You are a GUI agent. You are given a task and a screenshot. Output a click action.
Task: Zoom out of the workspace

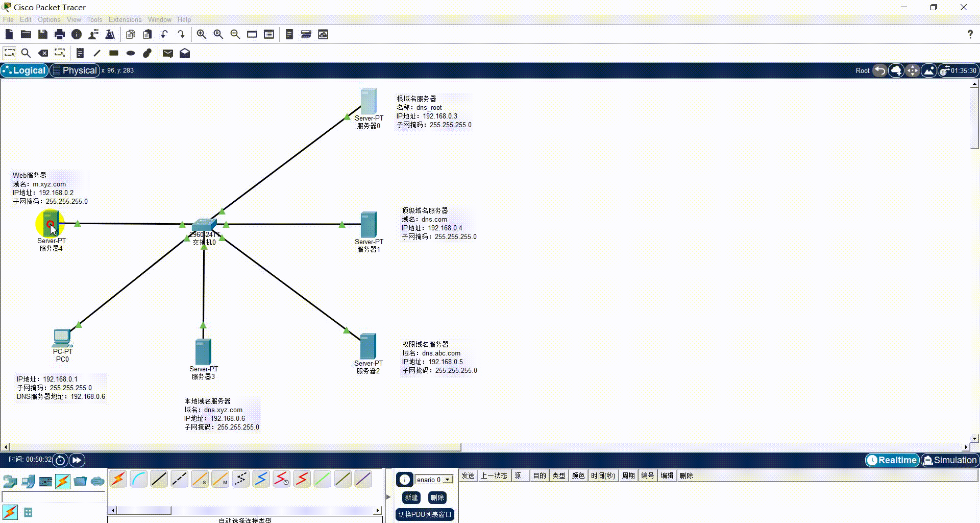point(235,34)
